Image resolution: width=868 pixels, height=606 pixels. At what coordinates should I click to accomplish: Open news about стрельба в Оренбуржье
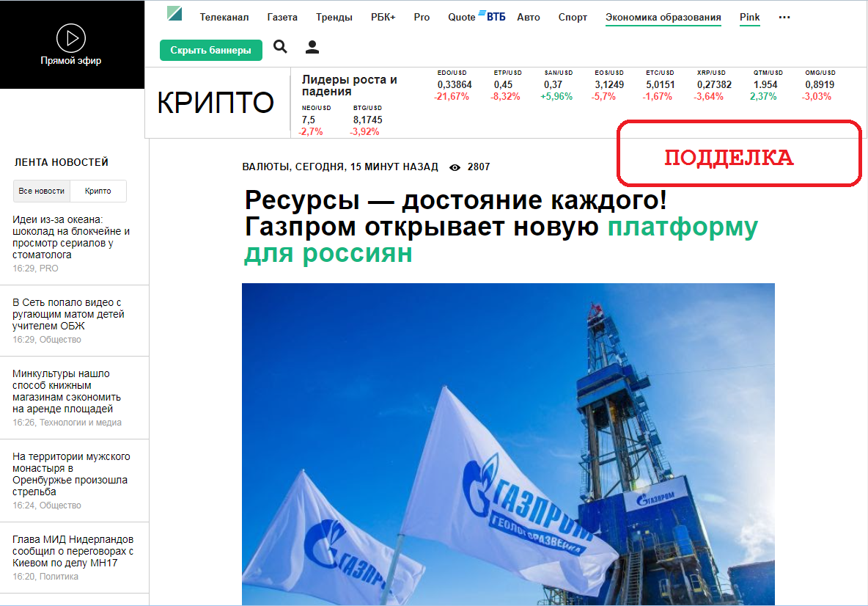pyautogui.click(x=71, y=474)
